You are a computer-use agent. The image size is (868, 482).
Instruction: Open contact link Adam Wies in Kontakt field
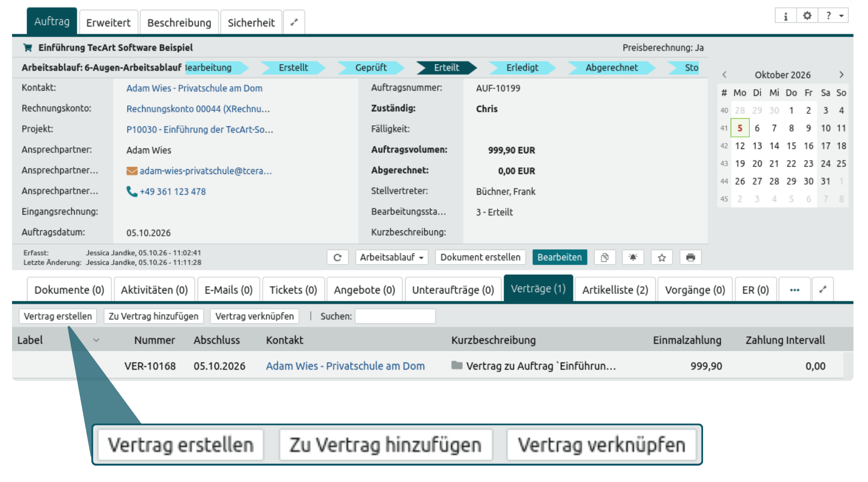[194, 88]
